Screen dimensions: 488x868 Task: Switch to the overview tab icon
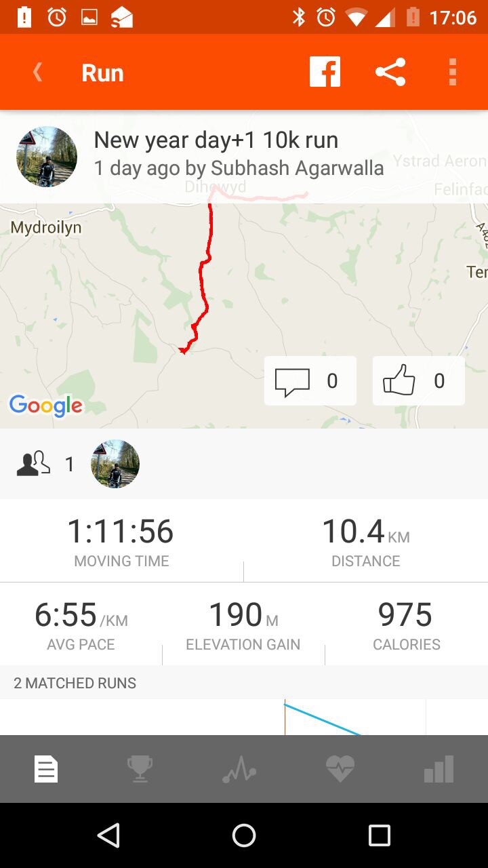pos(47,769)
